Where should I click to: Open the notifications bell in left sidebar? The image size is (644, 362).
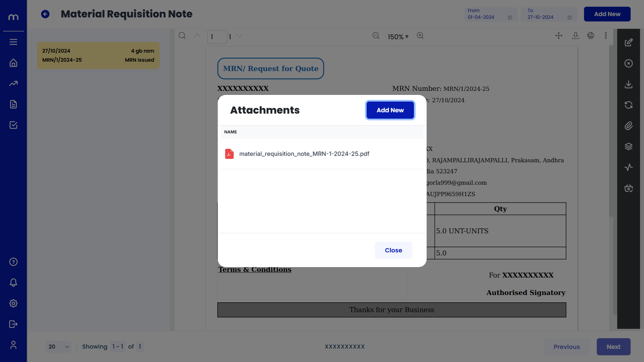coord(13,283)
